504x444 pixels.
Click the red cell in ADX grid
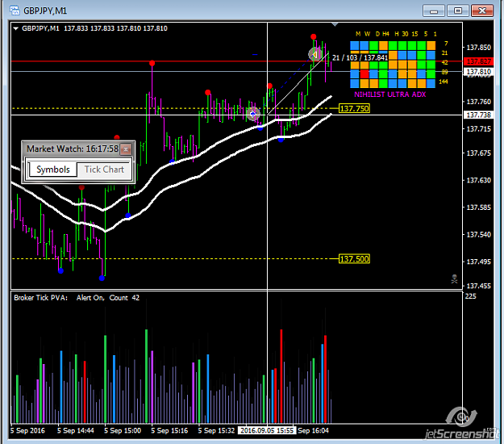(x=364, y=74)
